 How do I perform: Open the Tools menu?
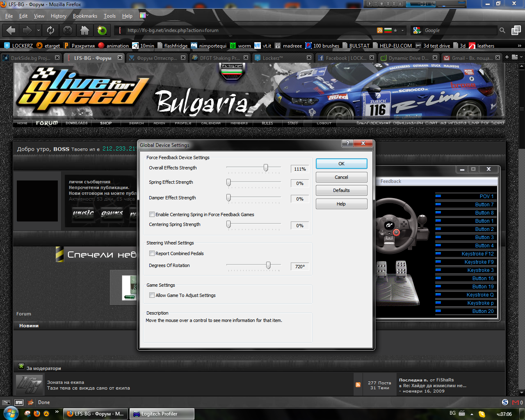pyautogui.click(x=110, y=16)
